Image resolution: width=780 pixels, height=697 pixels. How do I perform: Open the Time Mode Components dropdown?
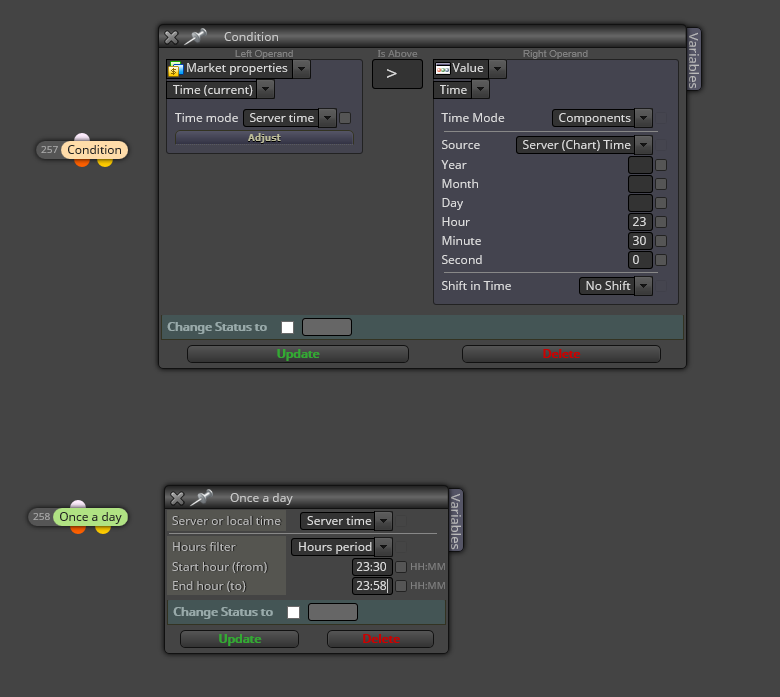602,118
